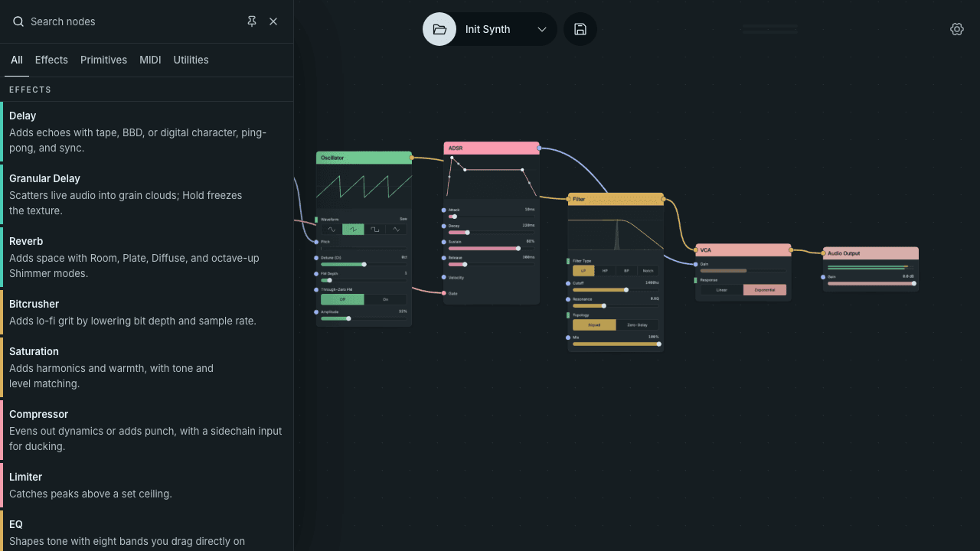This screenshot has height=551, width=980.
Task: Click the search magnifier icon
Action: [x=18, y=21]
